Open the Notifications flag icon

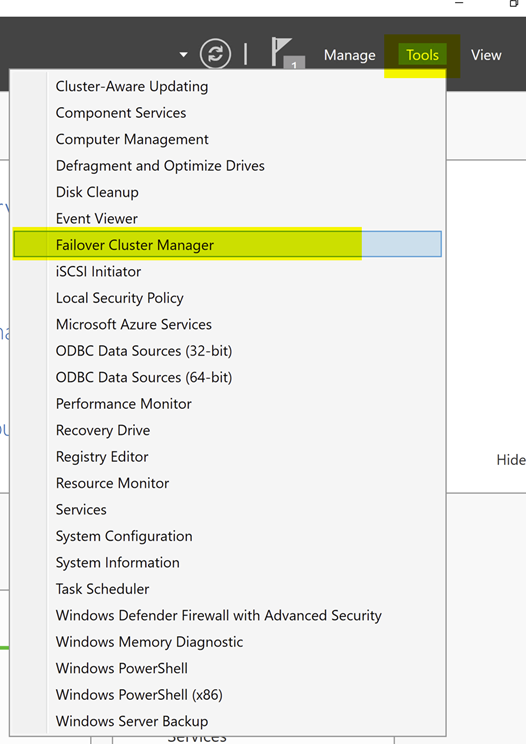(287, 53)
